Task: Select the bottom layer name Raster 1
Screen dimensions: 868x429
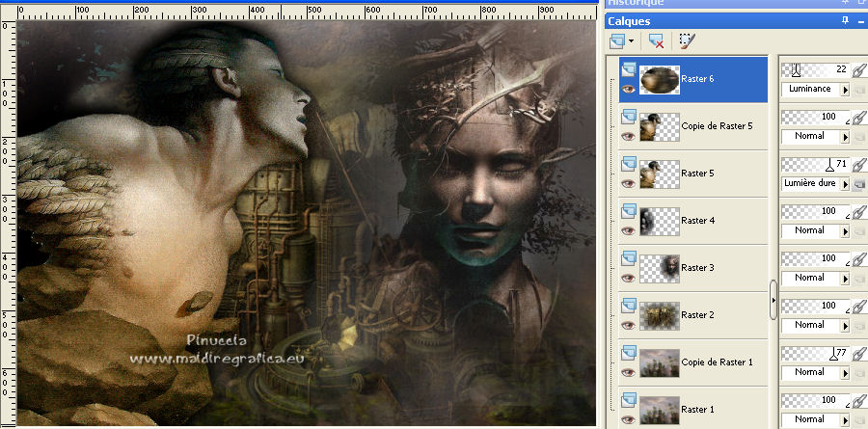Action: pos(697,410)
